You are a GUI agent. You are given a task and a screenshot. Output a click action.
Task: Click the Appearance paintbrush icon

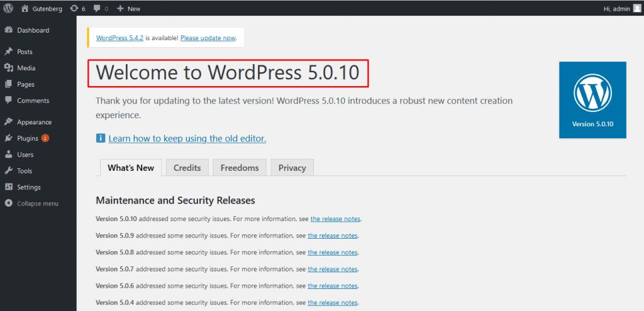pyautogui.click(x=9, y=122)
